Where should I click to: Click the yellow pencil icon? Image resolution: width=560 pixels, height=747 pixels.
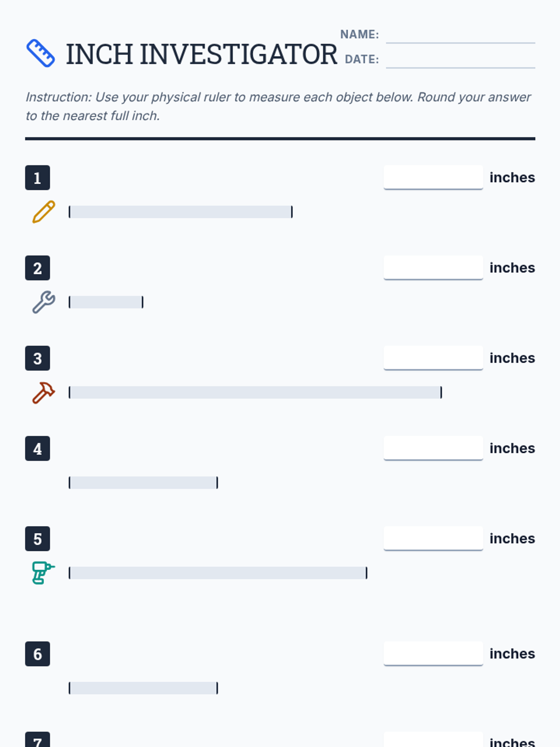point(43,212)
